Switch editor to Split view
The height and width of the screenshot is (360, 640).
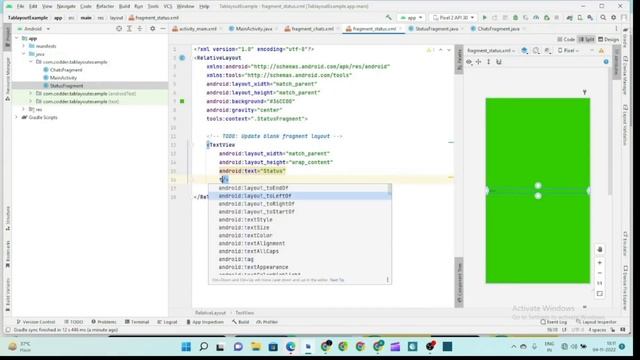[x=587, y=39]
